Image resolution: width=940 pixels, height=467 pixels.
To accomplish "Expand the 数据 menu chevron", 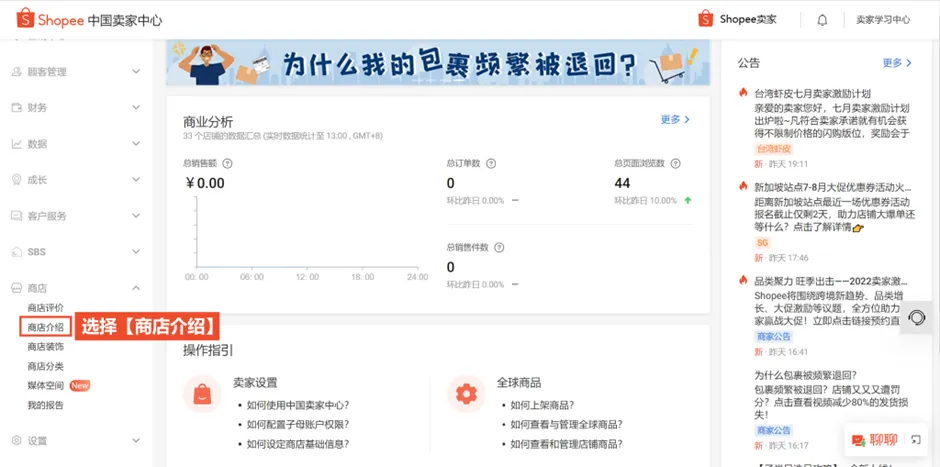I will 136,144.
